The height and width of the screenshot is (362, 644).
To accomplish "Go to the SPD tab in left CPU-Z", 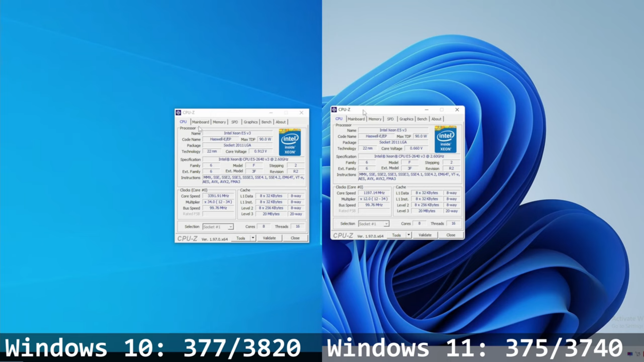I will click(234, 122).
